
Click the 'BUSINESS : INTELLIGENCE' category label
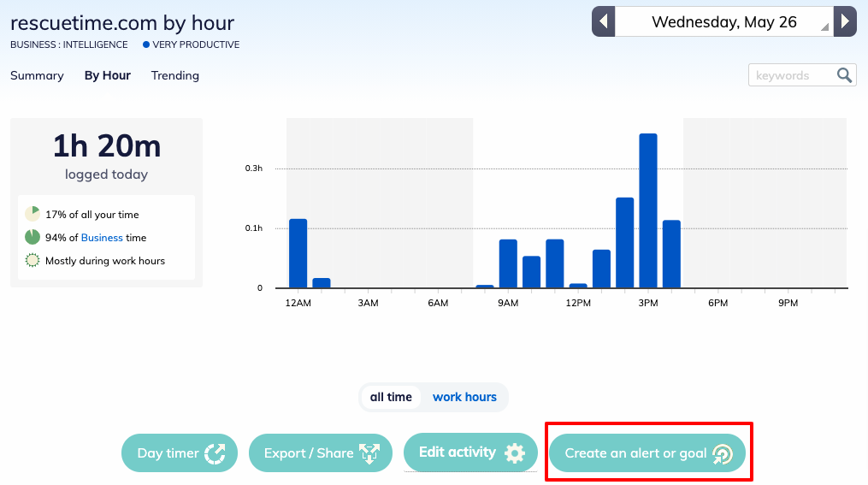point(69,44)
